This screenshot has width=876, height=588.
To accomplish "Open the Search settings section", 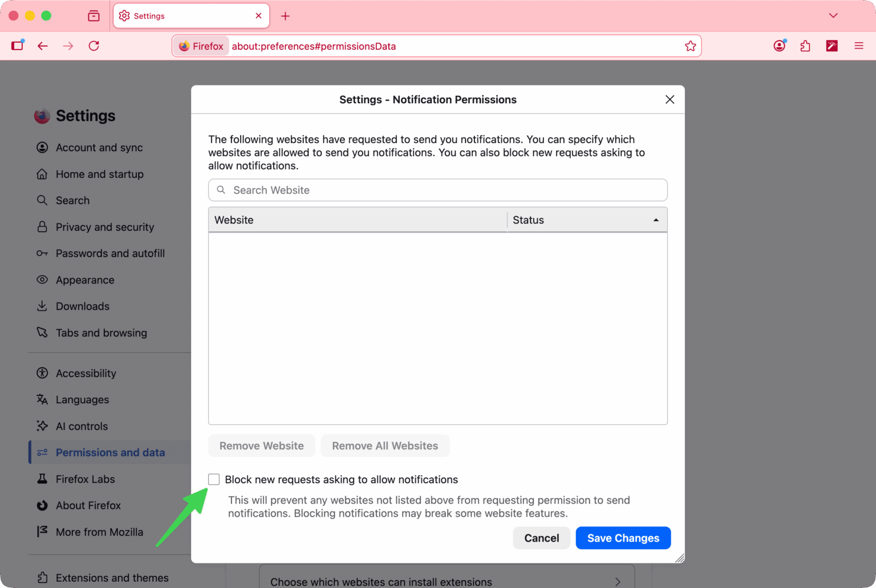I will click(x=72, y=201).
